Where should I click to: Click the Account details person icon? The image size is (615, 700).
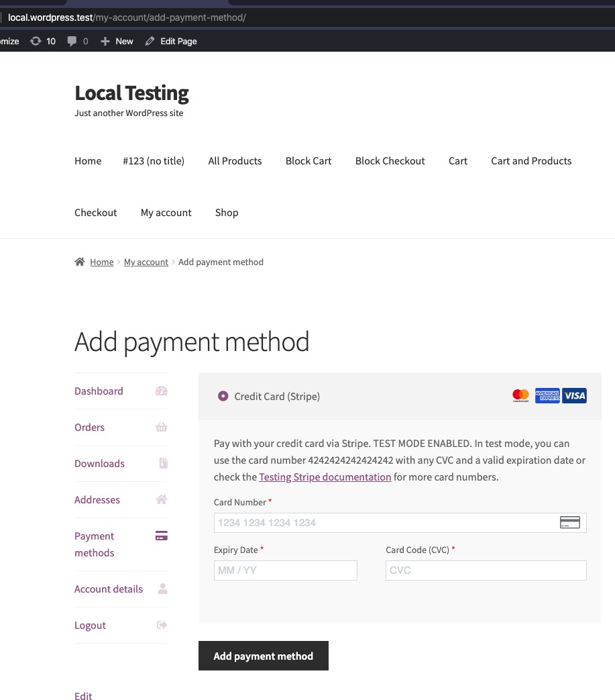point(161,589)
